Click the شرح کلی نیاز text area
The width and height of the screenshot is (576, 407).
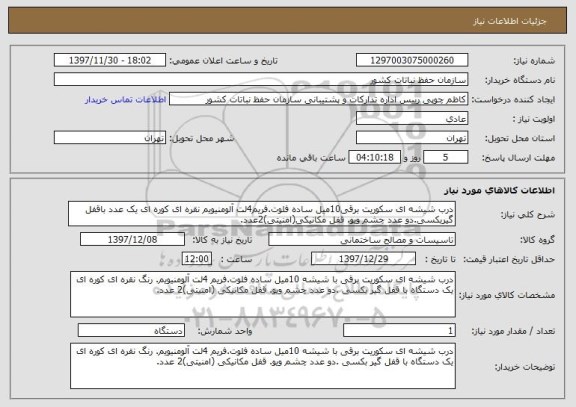[262, 214]
